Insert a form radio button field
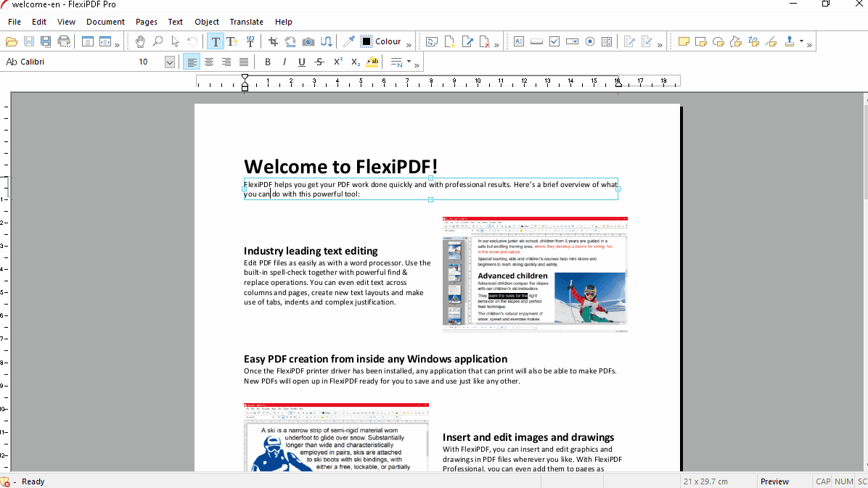 click(590, 41)
